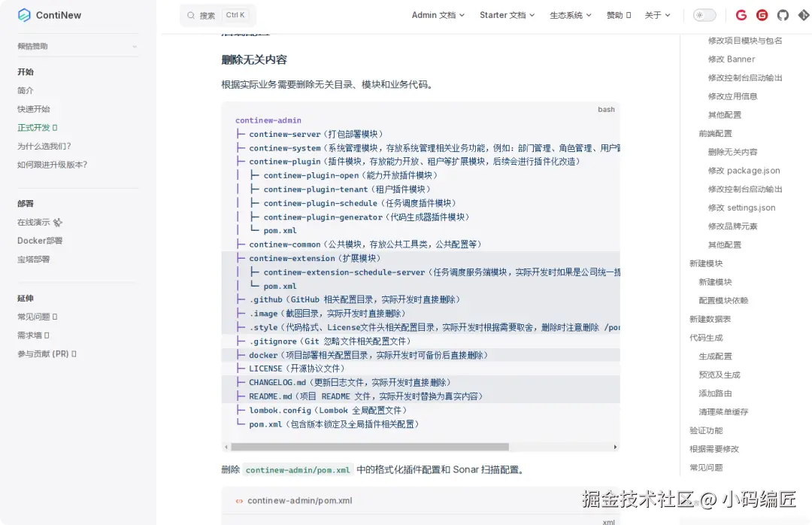Jump to 修改品牌元素 in outline
812x525 pixels.
click(733, 226)
